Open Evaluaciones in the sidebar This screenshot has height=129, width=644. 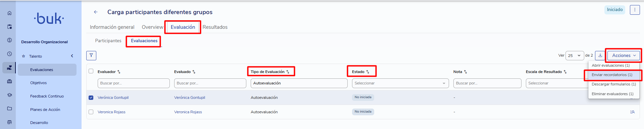47,70
